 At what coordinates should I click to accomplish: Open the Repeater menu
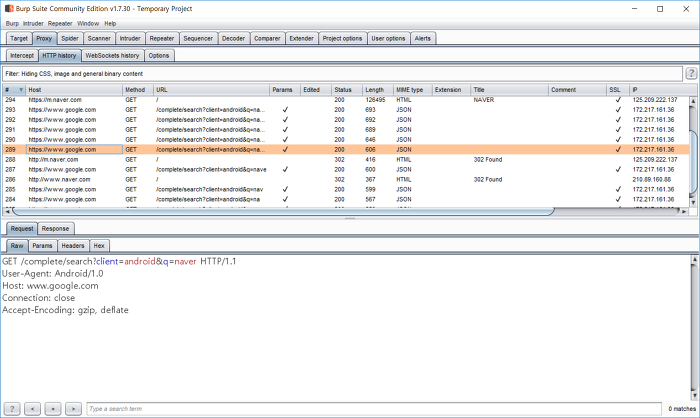coord(60,23)
